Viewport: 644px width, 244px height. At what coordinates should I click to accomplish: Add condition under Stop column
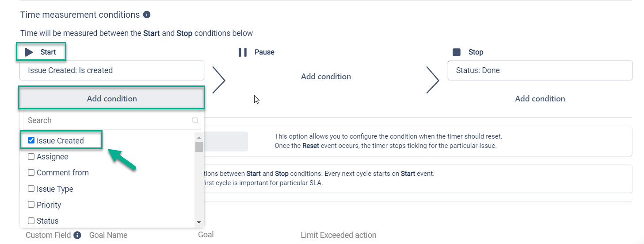pos(540,99)
